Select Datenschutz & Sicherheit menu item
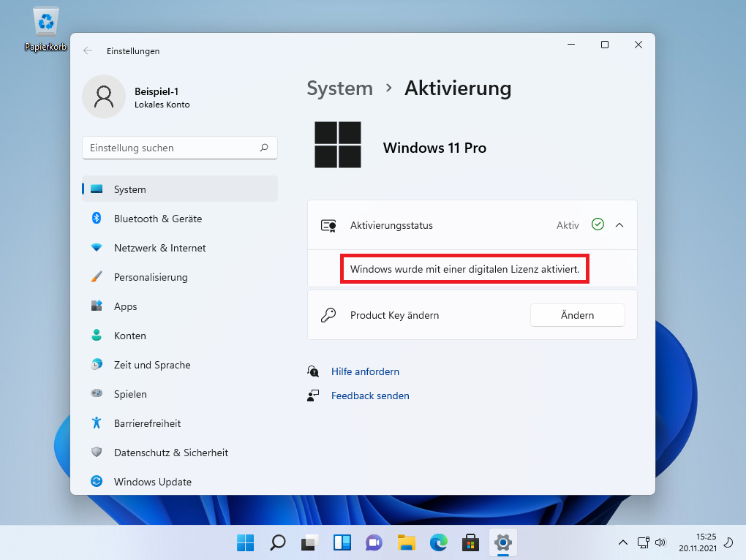 pyautogui.click(x=170, y=453)
